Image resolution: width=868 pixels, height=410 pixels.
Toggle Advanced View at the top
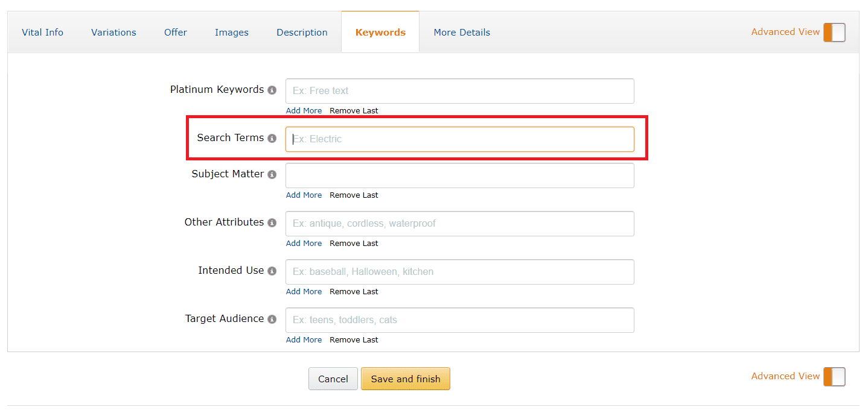point(834,32)
